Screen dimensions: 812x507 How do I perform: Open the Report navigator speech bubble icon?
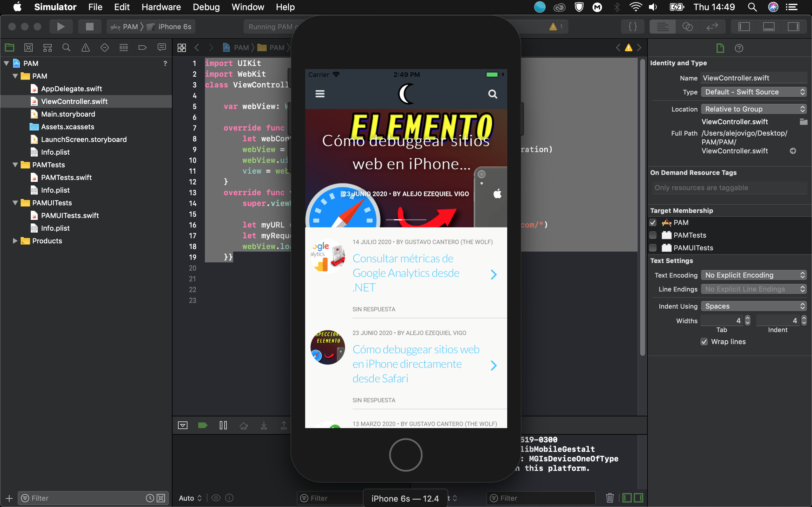(161, 47)
